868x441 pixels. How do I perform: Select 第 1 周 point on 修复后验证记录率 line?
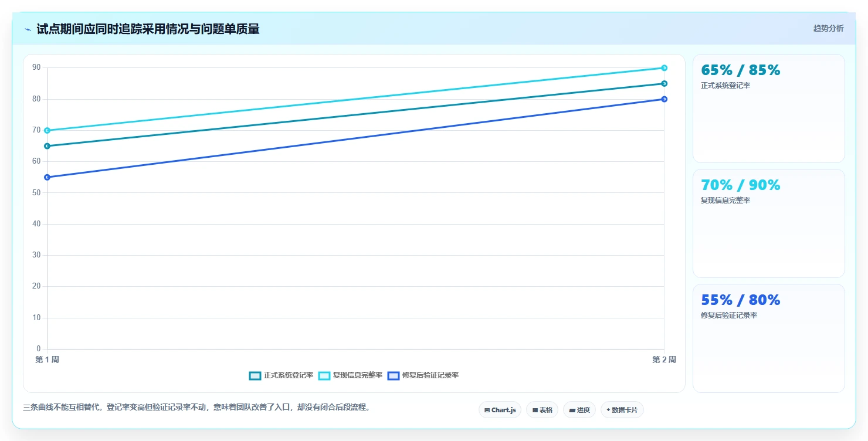click(x=47, y=177)
